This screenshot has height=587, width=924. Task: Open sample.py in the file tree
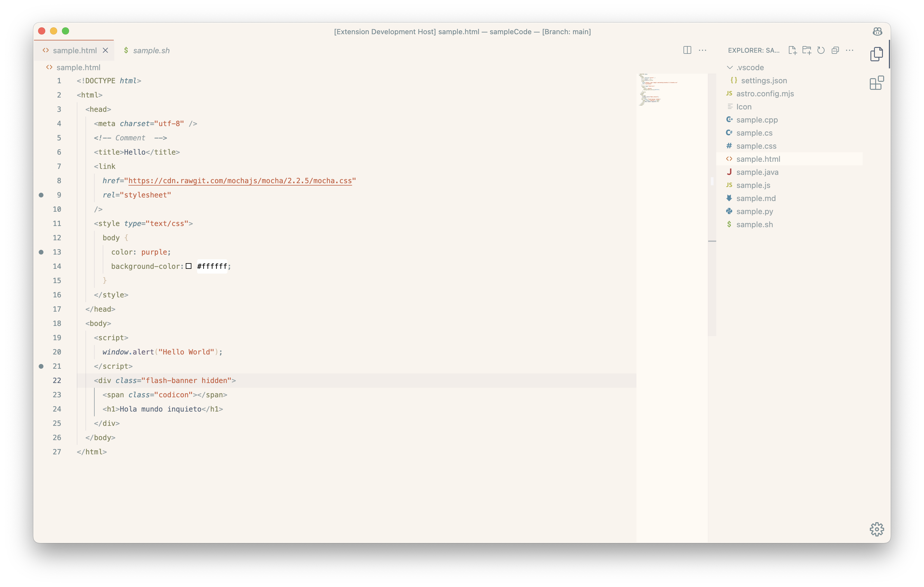(754, 211)
